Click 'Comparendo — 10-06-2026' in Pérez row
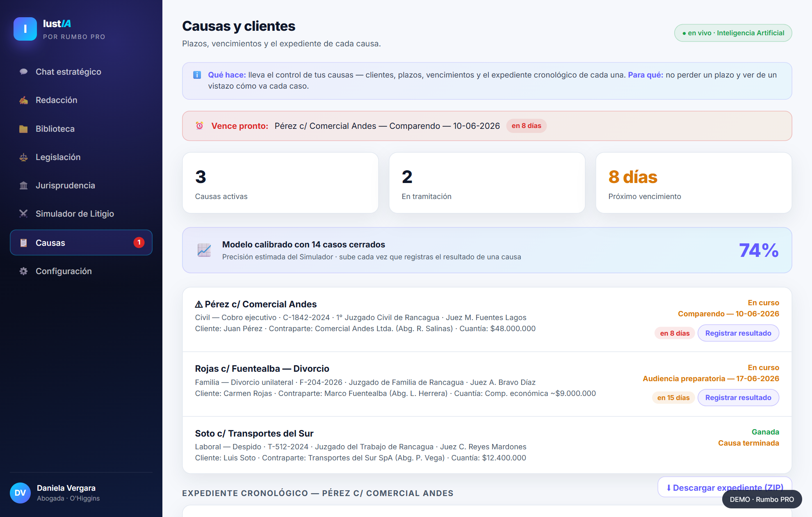Screen dimensions: 812x517 tap(728, 314)
